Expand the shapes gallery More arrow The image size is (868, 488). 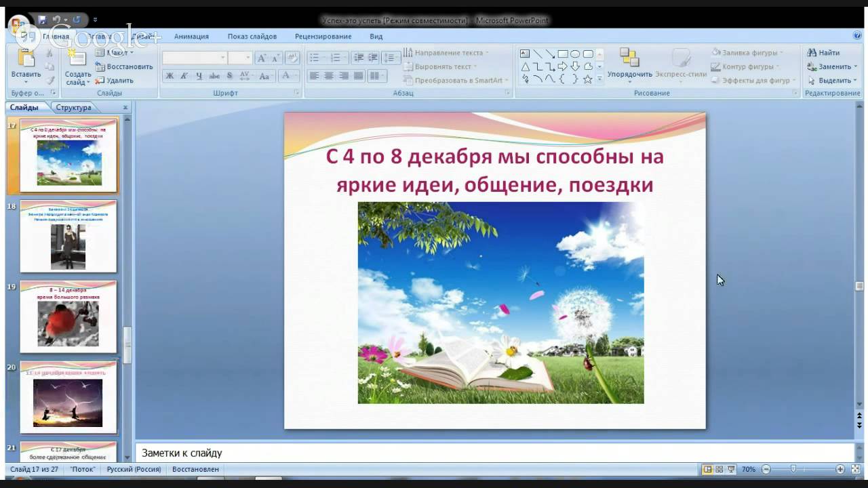click(599, 79)
